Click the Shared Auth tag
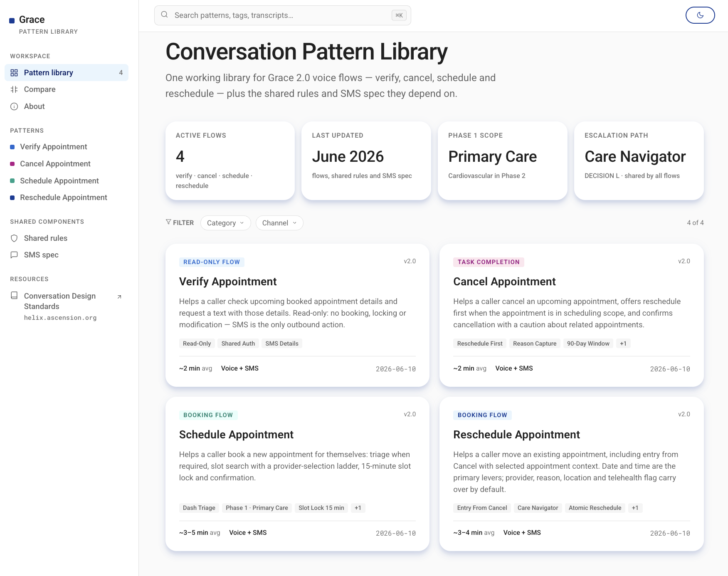This screenshot has width=728, height=576. pos(238,344)
